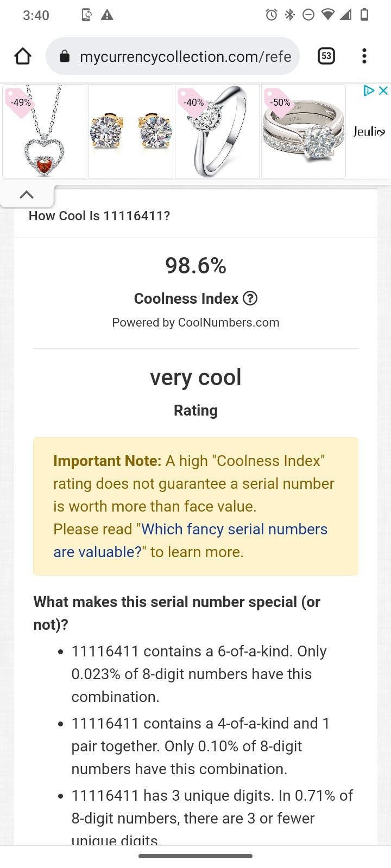
Task: Tap the AdChoices triangle icon
Action: pyautogui.click(x=369, y=91)
